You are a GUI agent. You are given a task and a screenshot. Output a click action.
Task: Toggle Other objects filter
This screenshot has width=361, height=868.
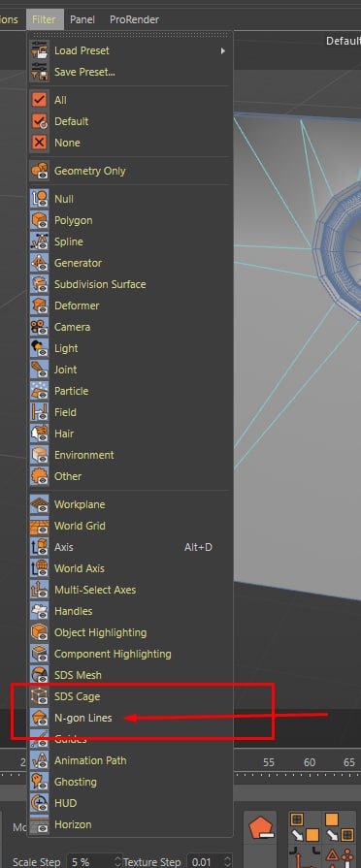(130, 476)
